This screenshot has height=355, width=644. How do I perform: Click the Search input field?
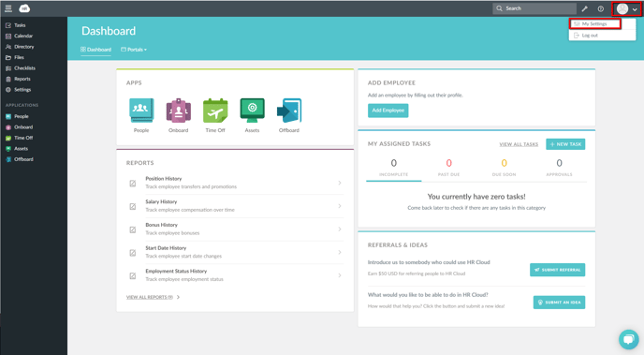534,8
